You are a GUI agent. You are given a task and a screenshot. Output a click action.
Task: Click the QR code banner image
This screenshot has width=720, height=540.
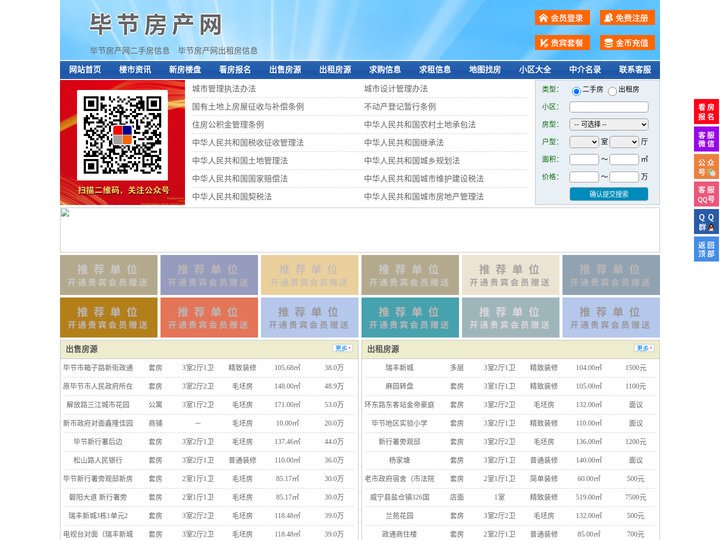click(x=123, y=142)
